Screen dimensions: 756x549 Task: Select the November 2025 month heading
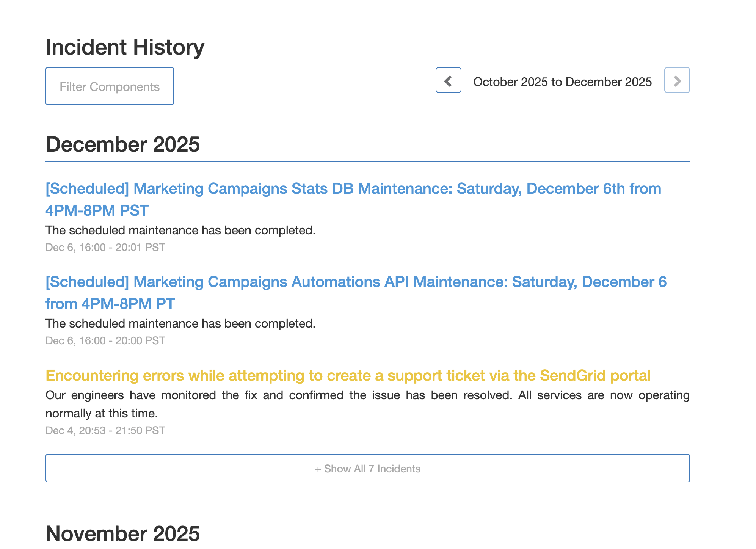click(122, 534)
